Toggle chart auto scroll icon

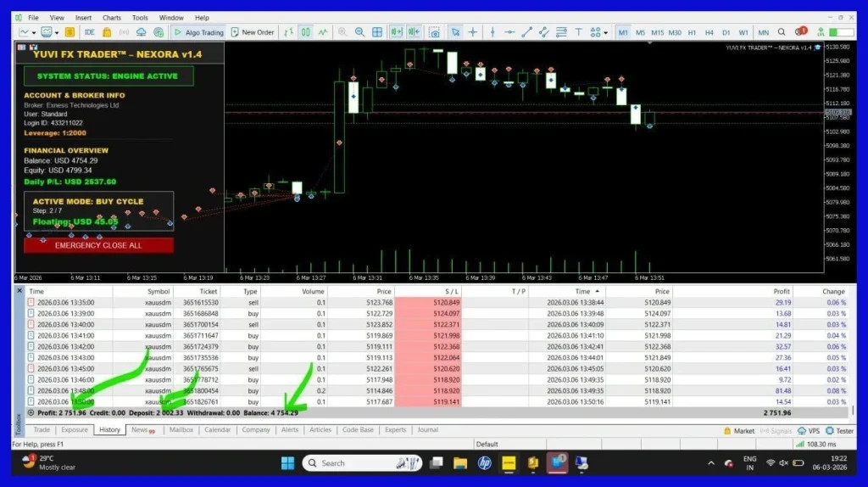tap(397, 32)
